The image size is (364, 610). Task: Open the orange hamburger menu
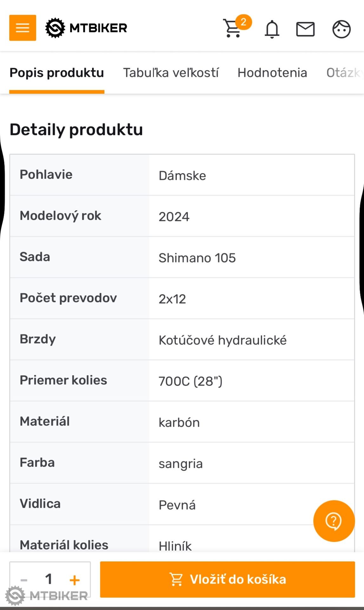click(x=23, y=28)
